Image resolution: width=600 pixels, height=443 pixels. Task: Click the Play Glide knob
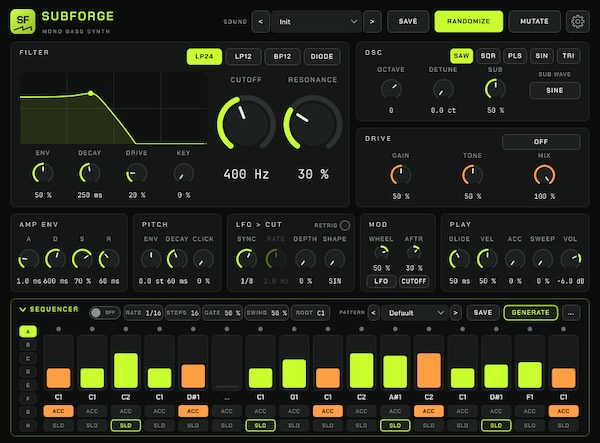(459, 259)
